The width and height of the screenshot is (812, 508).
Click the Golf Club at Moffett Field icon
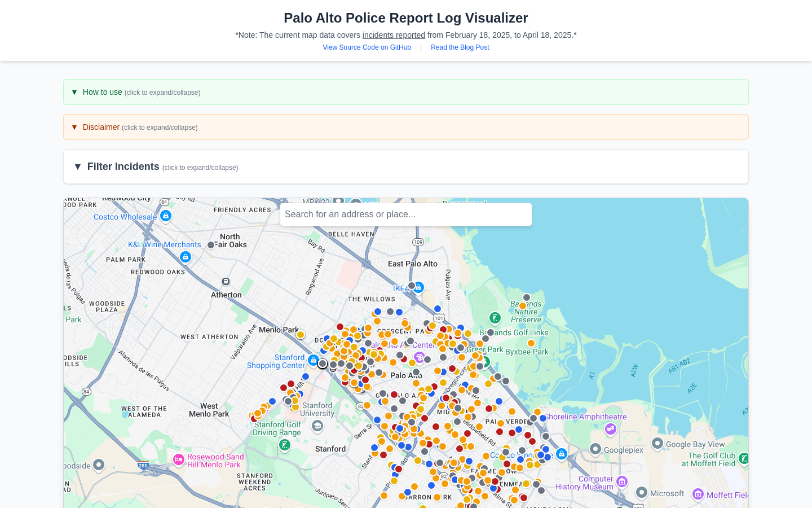pyautogui.click(x=744, y=459)
